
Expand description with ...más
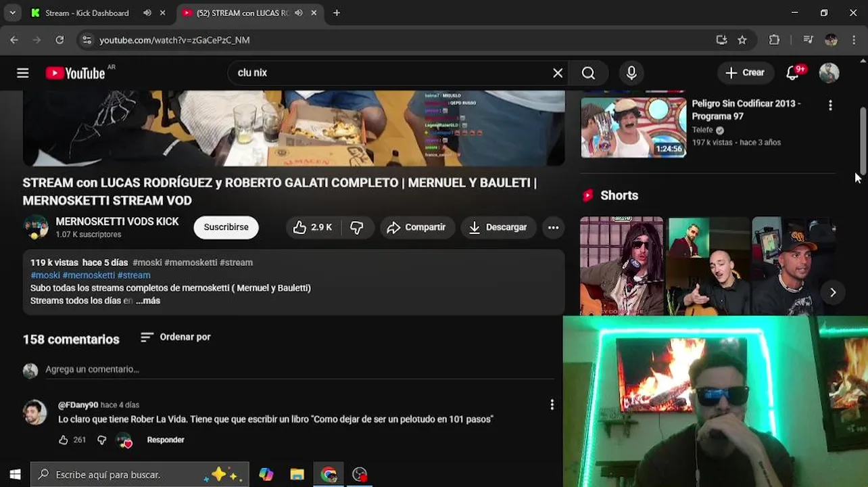coord(148,301)
